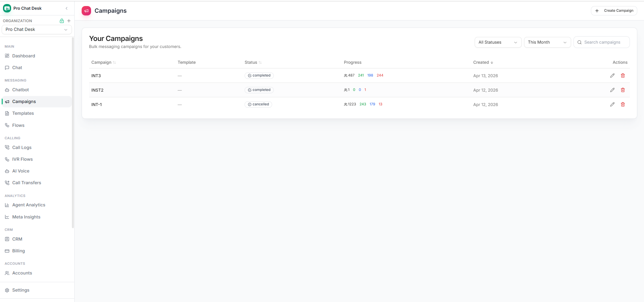Collapse the sidebar with the chevron arrow
The image size is (644, 302).
pos(67,8)
